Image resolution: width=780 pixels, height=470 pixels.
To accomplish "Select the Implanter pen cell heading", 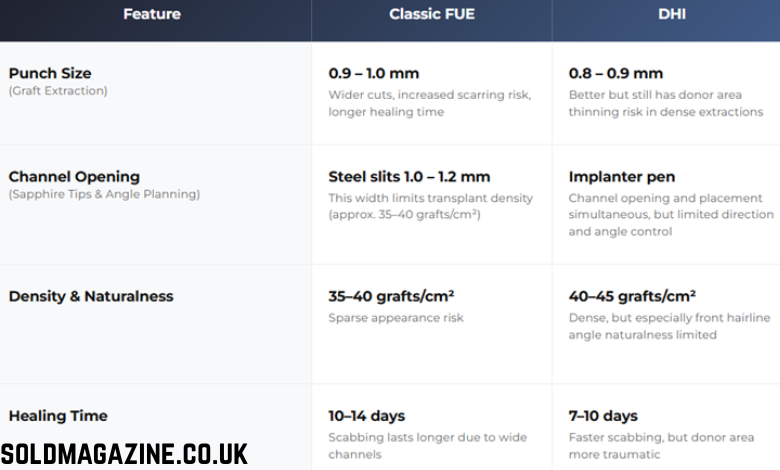I will click(621, 177).
